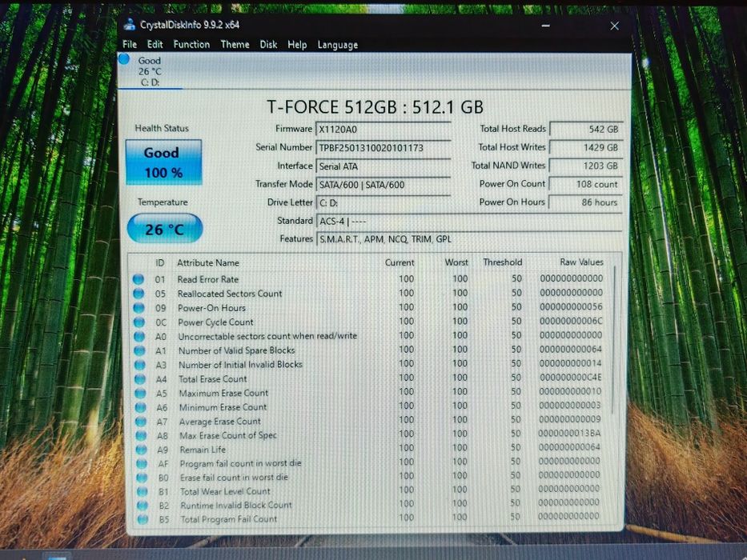
Task: Click the Uncorrectable sectors count status orb
Action: [x=139, y=336]
